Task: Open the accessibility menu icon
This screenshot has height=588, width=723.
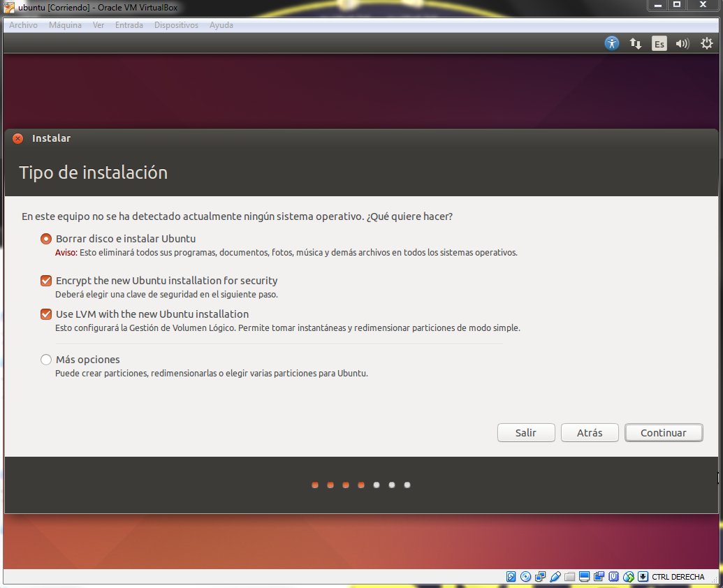Action: (x=612, y=44)
